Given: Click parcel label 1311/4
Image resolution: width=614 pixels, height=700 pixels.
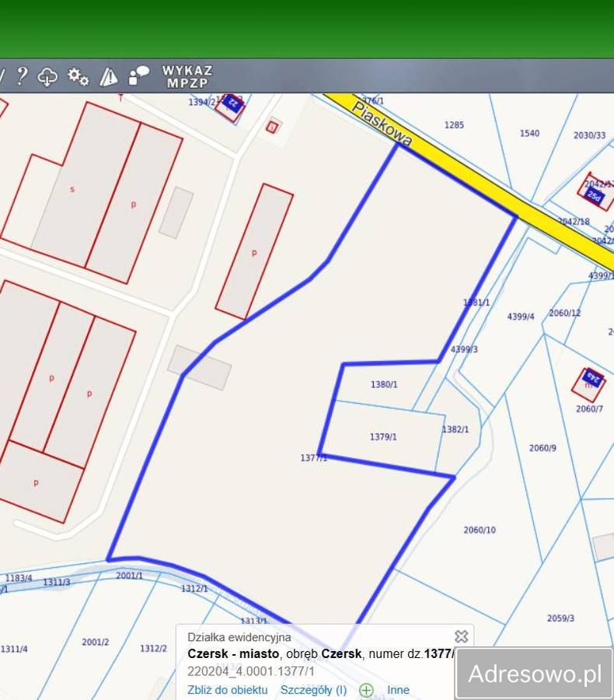Looking at the screenshot, I should point(14,649).
